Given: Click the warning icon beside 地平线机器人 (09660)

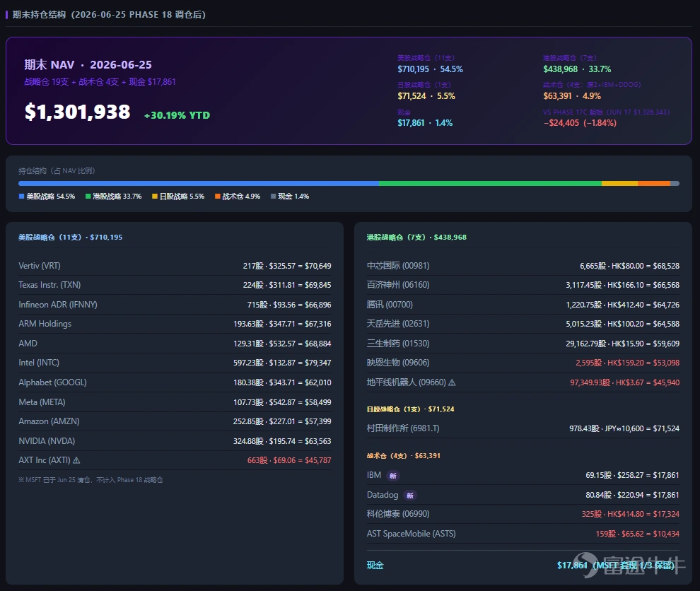Looking at the screenshot, I should click(x=452, y=382).
